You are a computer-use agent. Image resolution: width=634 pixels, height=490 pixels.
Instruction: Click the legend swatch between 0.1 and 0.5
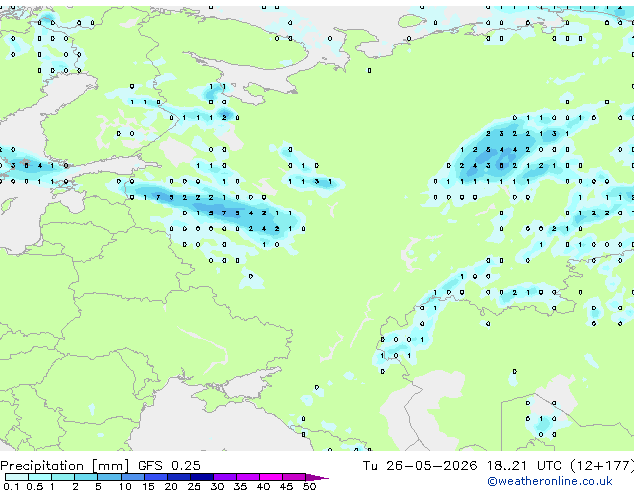17,477
